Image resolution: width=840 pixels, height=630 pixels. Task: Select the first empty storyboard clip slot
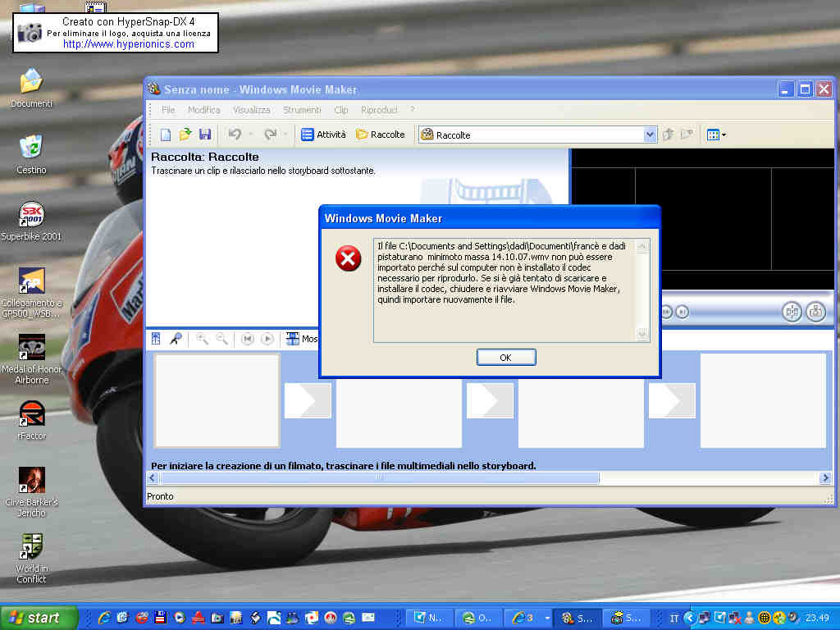tap(217, 400)
